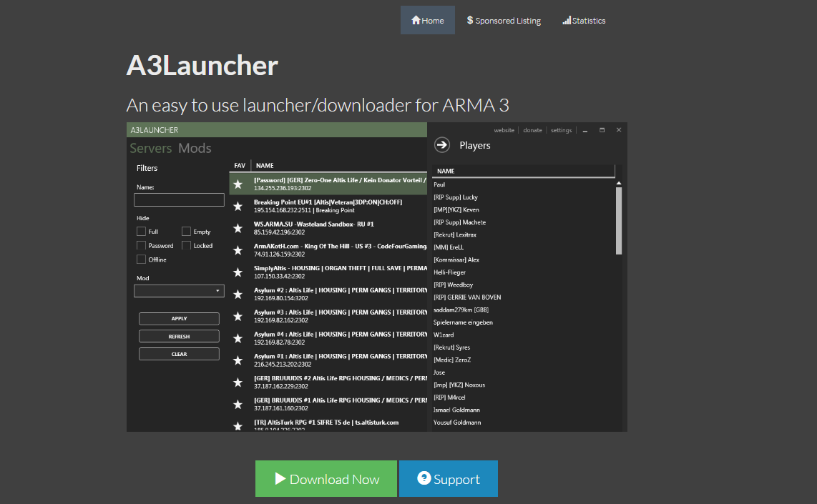This screenshot has height=504, width=817.
Task: Open the settings link in launcher titlebar
Action: point(561,130)
